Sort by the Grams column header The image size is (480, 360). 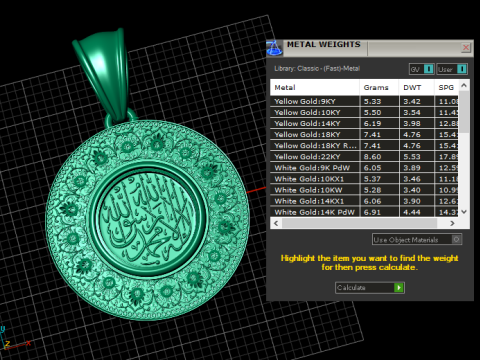[379, 87]
